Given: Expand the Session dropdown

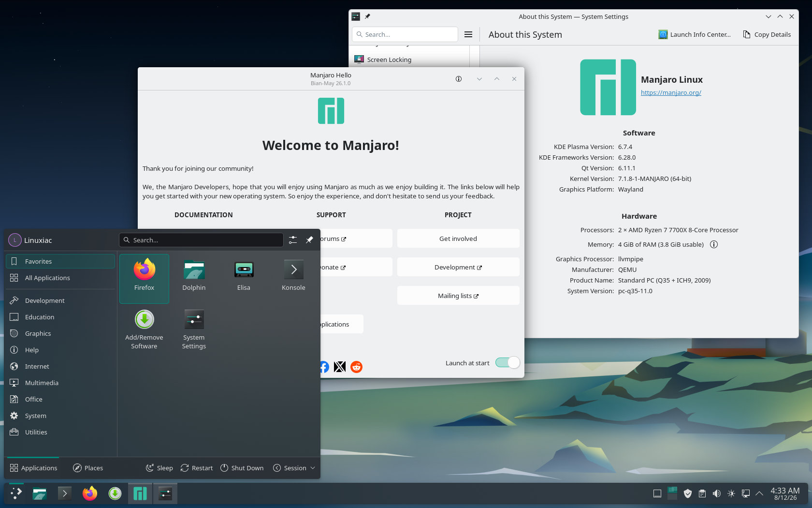Looking at the screenshot, I should (x=294, y=468).
